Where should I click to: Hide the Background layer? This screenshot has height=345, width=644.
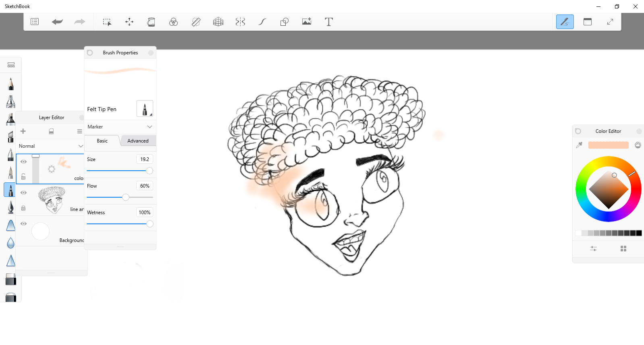click(24, 223)
